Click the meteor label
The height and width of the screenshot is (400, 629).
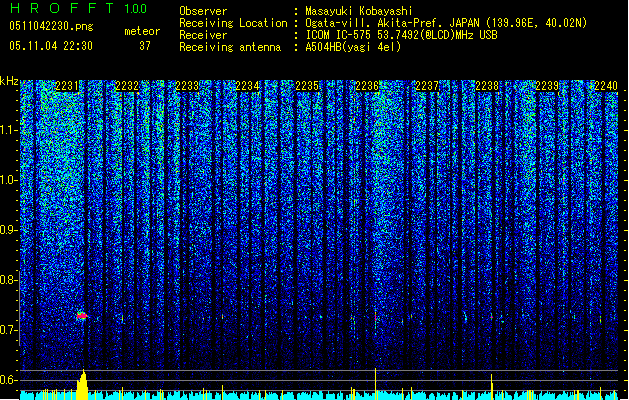[142, 31]
